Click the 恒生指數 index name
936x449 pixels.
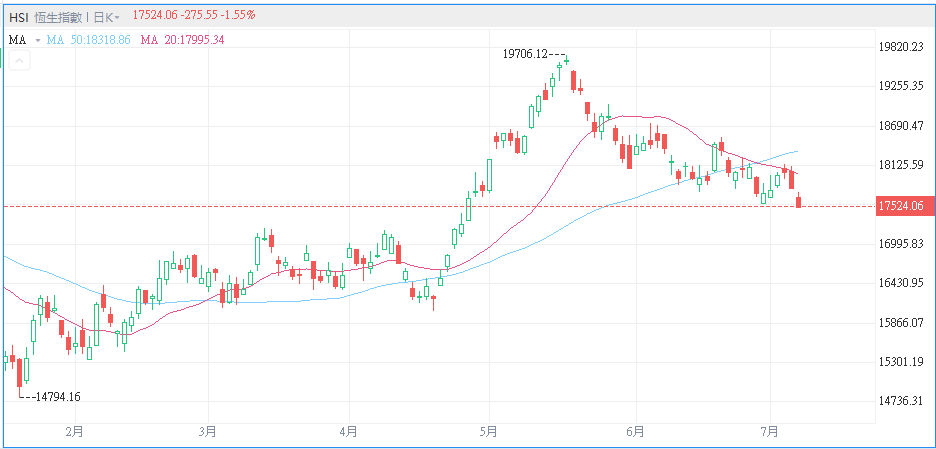[57, 16]
